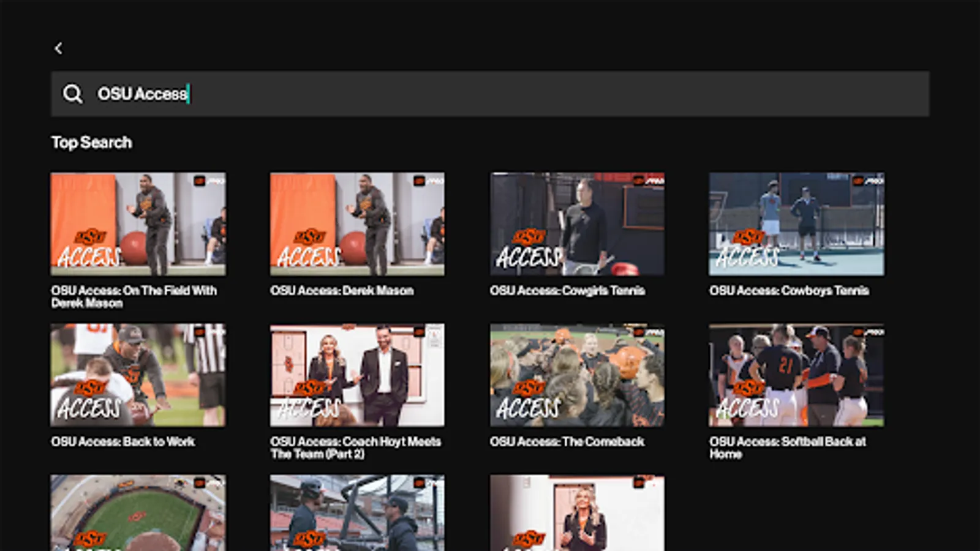980x551 pixels.
Task: Open the Back to Work video thumbnail
Action: click(138, 375)
